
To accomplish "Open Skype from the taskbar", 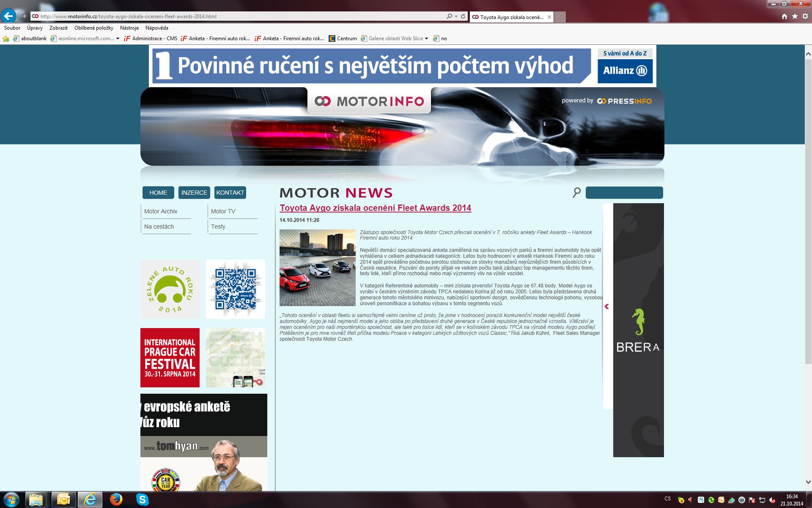I will click(143, 500).
